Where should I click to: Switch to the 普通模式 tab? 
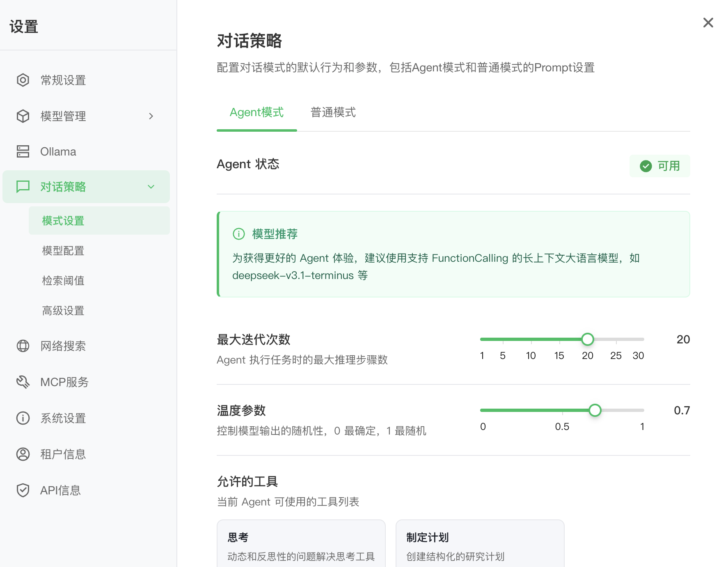tap(333, 112)
